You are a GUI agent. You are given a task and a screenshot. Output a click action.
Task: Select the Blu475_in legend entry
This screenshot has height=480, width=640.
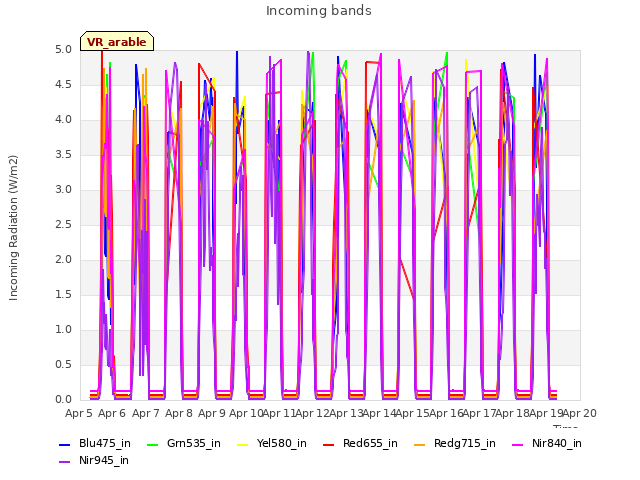click(95, 443)
